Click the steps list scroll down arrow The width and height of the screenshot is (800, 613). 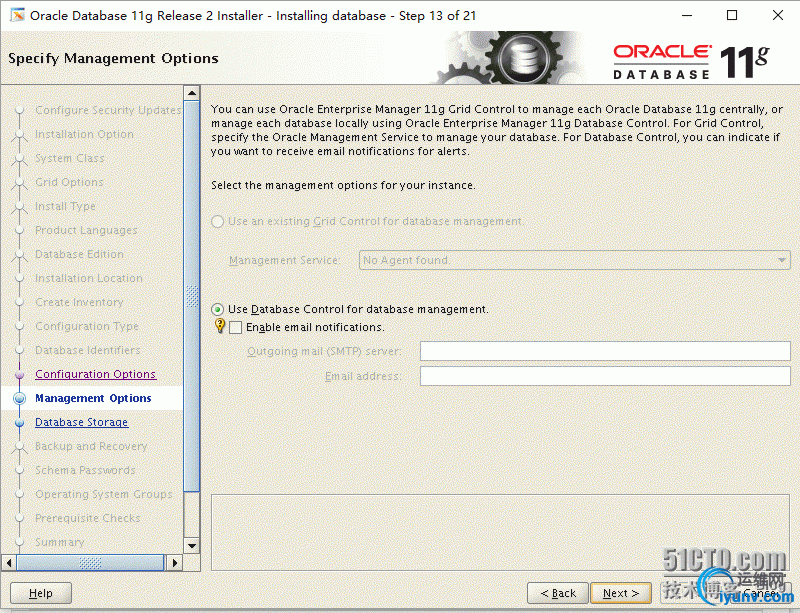[x=192, y=546]
